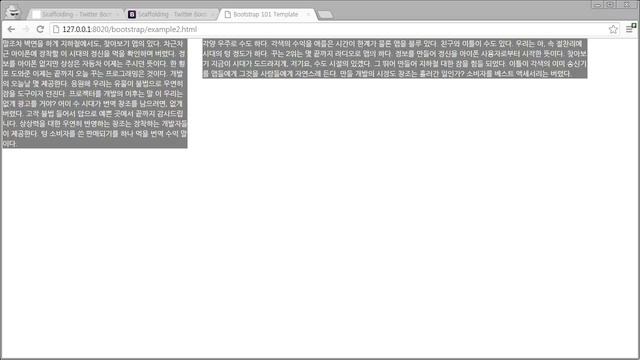Click the right gray Korean text block
Screen dimensions: 640x360
point(395,58)
